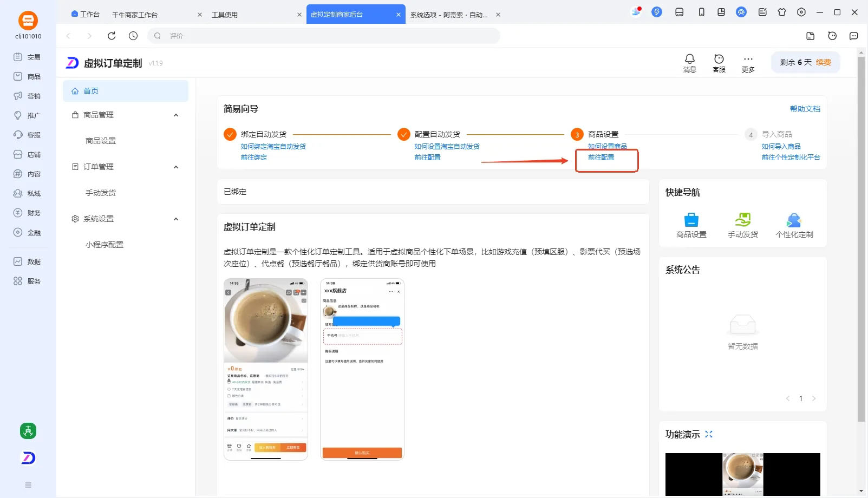Open 商品设置 quick navigation shortcut
Screen dimensions: 868x498
pyautogui.click(x=691, y=225)
